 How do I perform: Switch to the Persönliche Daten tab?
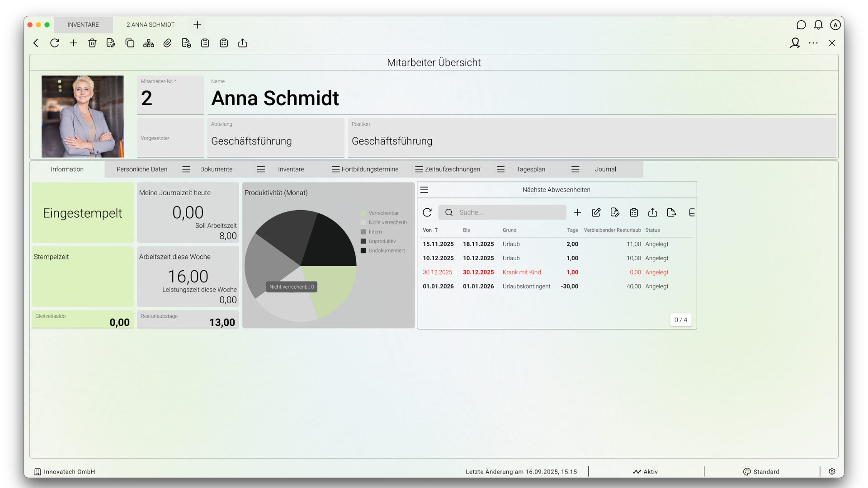(142, 169)
